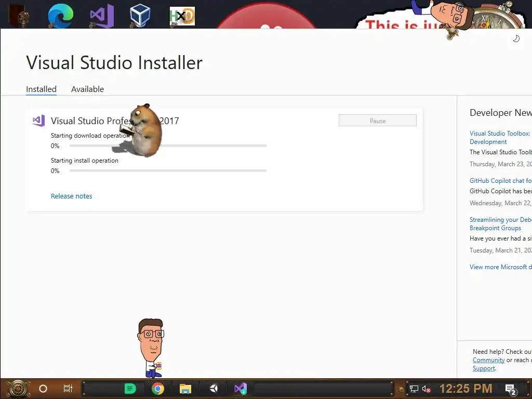Switch to Visual Studio Installer taskbar icon
Image resolution: width=532 pixels, height=399 pixels.
coord(241,389)
